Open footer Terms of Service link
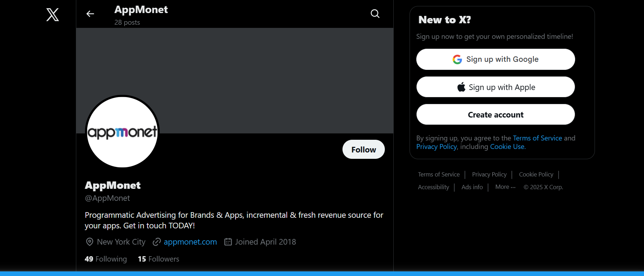This screenshot has width=644, height=276. [439, 174]
